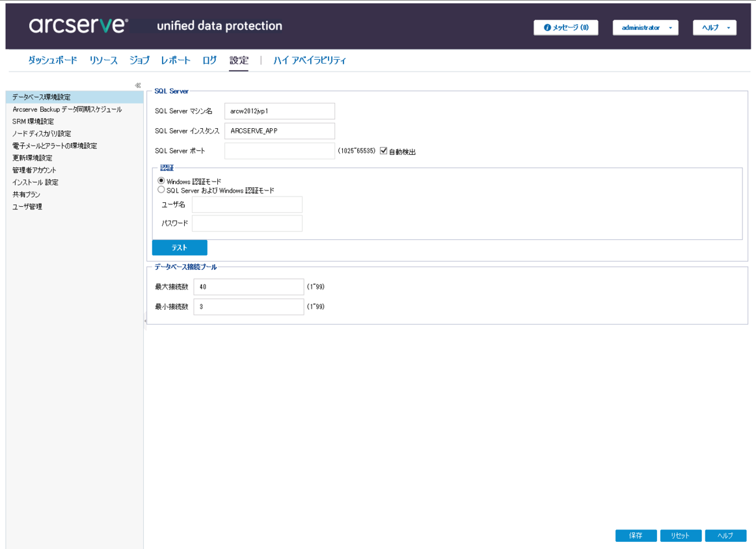Select データベース環境設定 in the sidebar
Image resolution: width=756 pixels, height=549 pixels.
coord(75,97)
